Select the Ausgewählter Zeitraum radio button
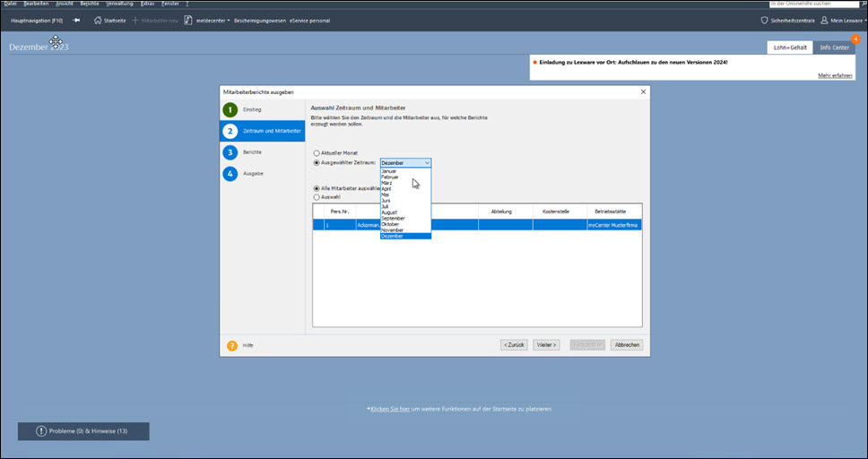The height and width of the screenshot is (459, 868). (316, 163)
